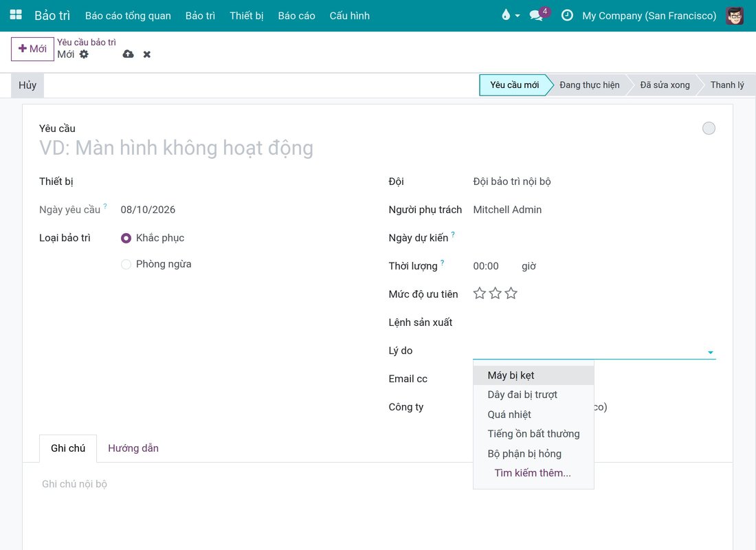This screenshot has height=550, width=756.
Task: Open the Cấu hình menu
Action: (x=350, y=15)
